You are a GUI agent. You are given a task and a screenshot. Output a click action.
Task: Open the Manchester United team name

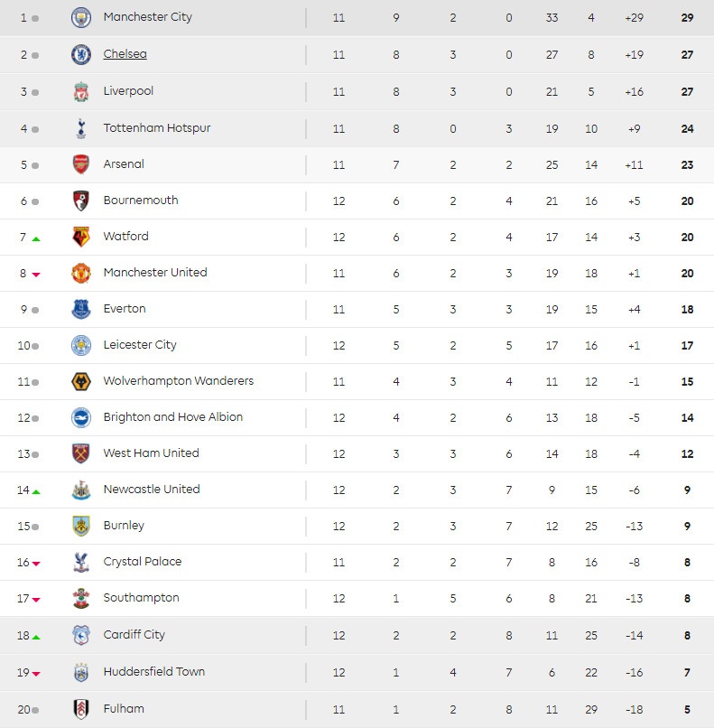tap(155, 273)
